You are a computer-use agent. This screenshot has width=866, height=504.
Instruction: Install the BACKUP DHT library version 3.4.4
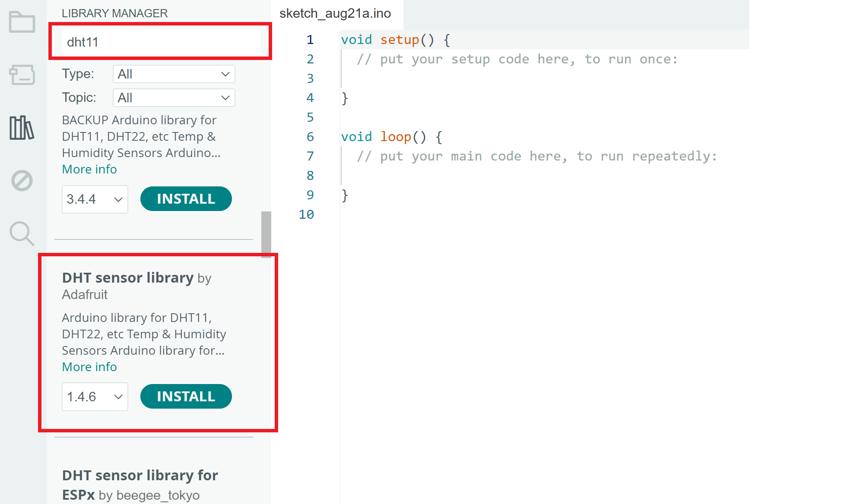(186, 199)
